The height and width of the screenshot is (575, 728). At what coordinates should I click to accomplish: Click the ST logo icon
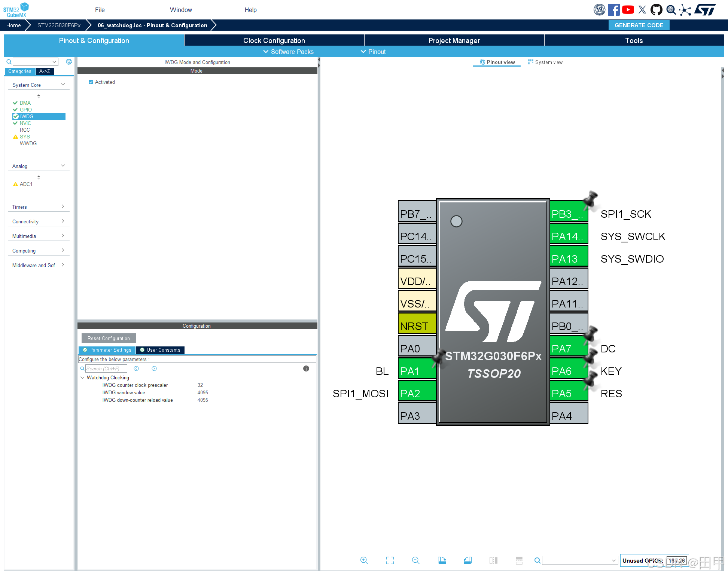pos(705,10)
